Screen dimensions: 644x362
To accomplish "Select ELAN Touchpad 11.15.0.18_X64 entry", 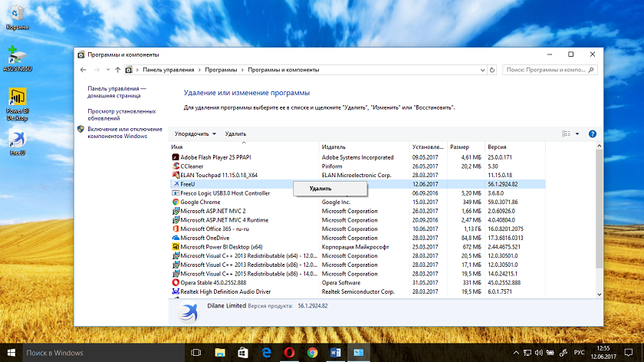I will [357, 175].
